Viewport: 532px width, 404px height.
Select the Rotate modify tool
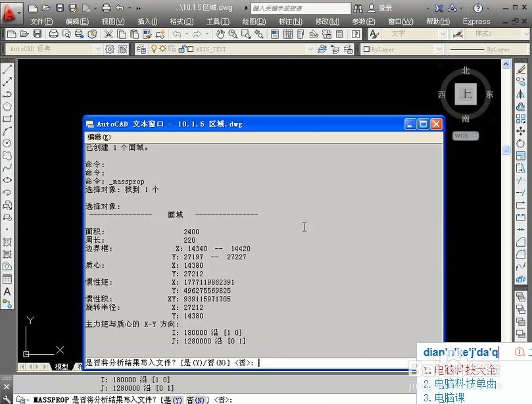[521, 143]
